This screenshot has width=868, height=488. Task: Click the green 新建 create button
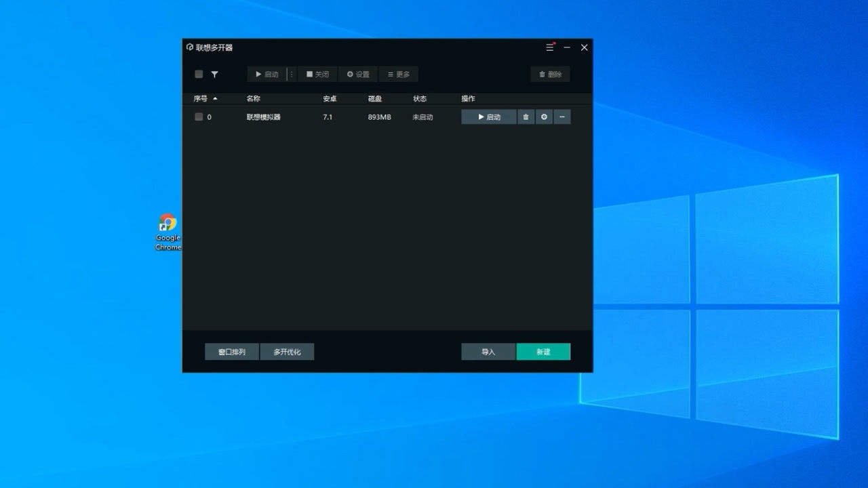(x=543, y=352)
